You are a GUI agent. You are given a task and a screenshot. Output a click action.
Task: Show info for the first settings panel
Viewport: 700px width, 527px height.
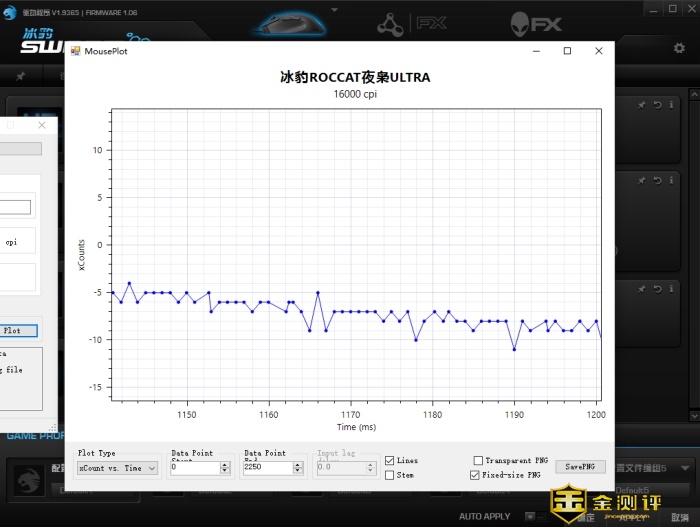pyautogui.click(x=671, y=105)
